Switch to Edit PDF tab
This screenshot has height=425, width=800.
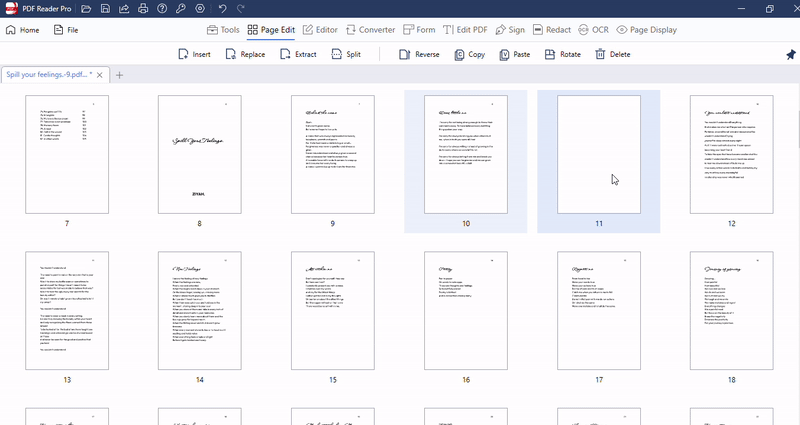point(465,30)
